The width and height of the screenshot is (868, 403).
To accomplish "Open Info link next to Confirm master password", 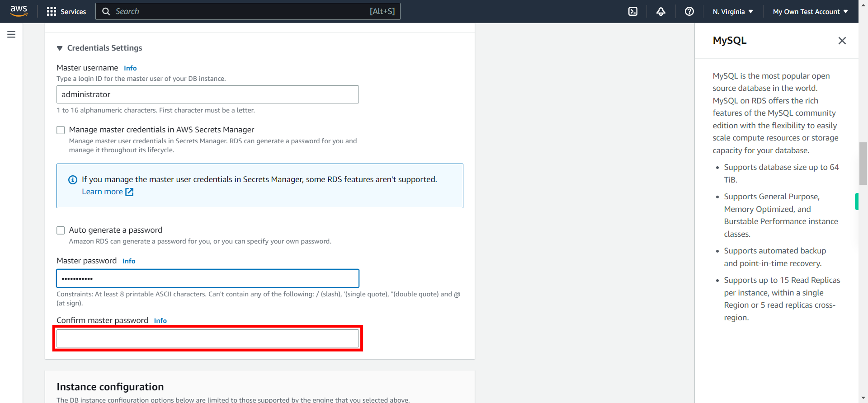I will (160, 321).
